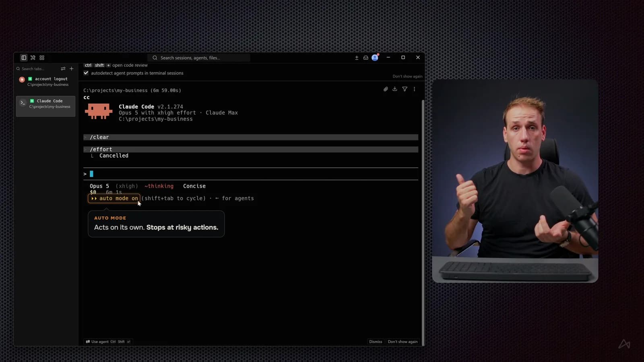Image resolution: width=644 pixels, height=362 pixels.
Task: Click the Use agent button
Action: [x=108, y=341]
